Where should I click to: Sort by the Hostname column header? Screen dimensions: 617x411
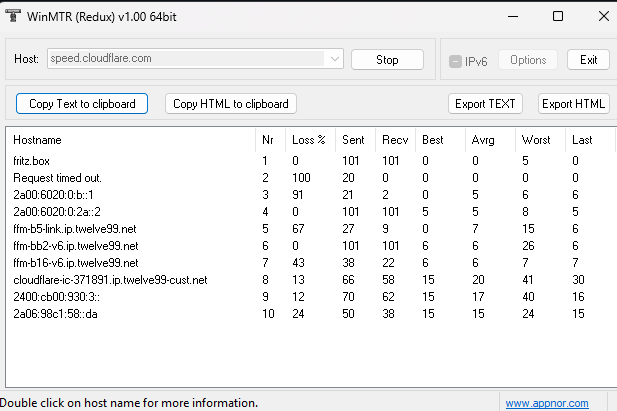pyautogui.click(x=131, y=140)
